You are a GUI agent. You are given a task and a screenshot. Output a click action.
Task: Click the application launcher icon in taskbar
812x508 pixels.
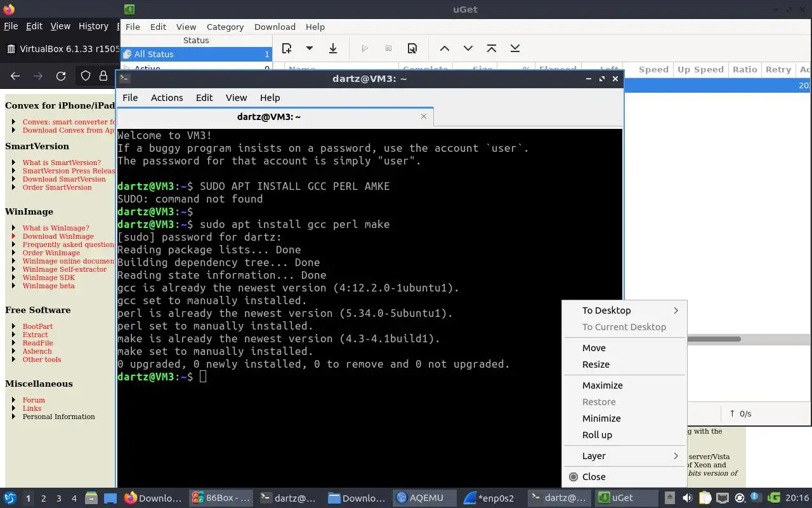pos(10,498)
